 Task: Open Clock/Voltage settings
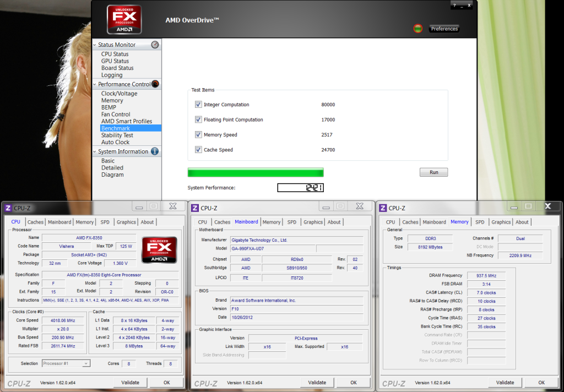[119, 94]
